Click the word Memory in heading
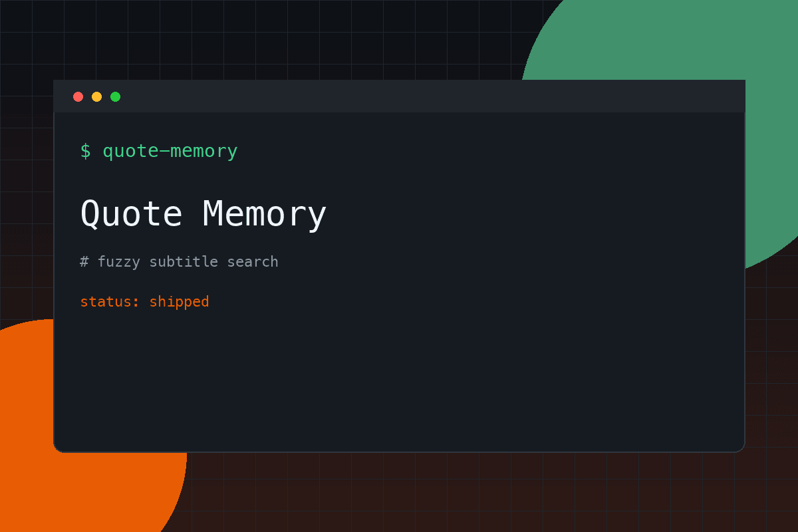This screenshot has height=532, width=798. coord(265,214)
